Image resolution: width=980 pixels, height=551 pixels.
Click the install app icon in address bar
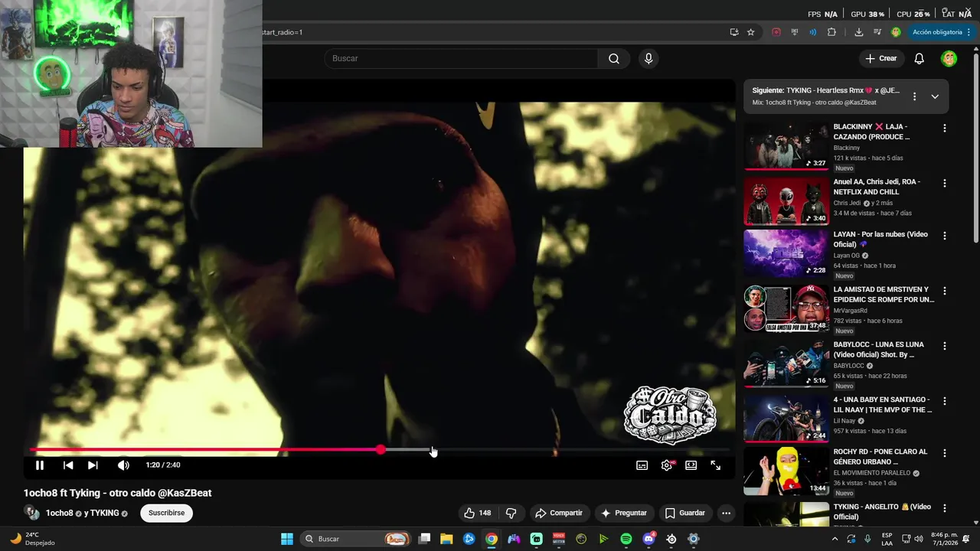734,32
